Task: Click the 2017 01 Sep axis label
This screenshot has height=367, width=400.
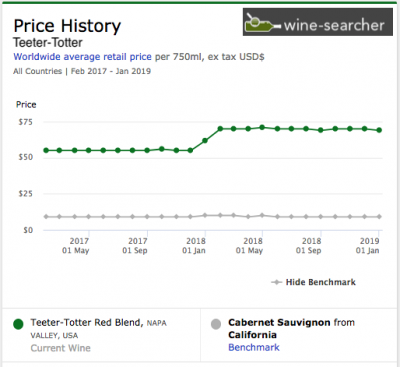Action: [x=135, y=246]
